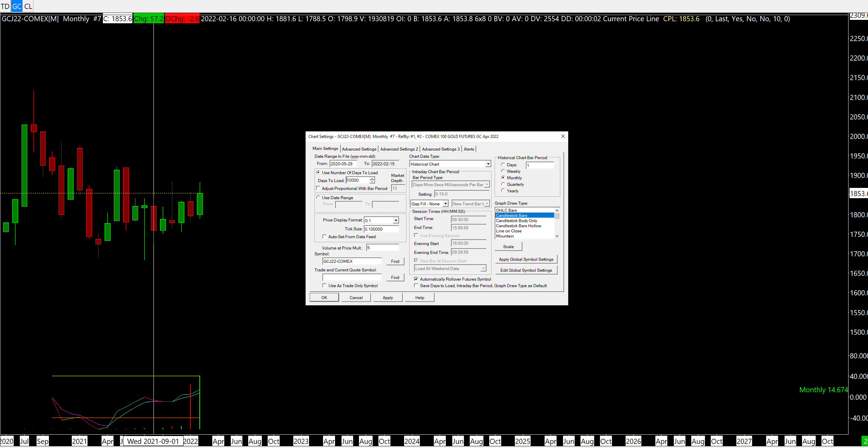Click the Tick Size input field
868x448 pixels.
[381, 229]
